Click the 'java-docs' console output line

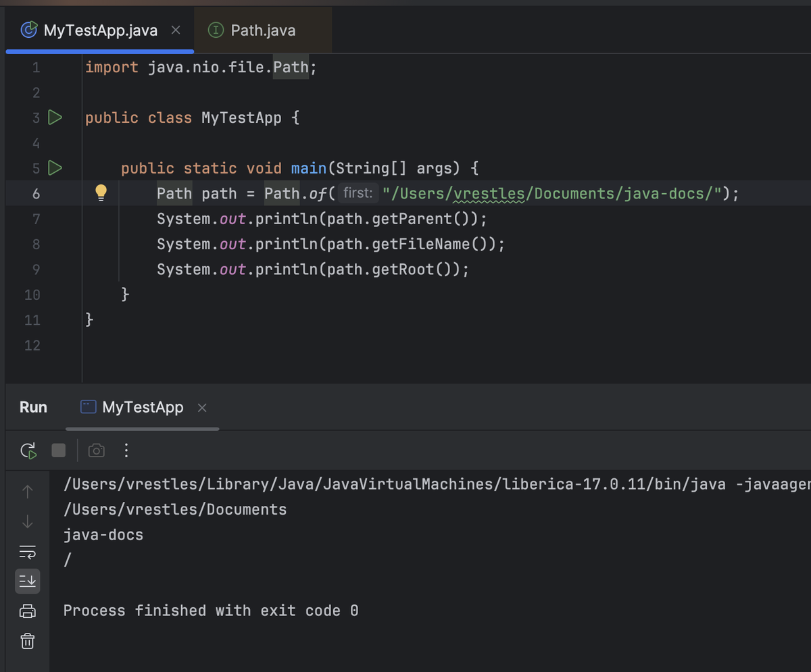pyautogui.click(x=103, y=535)
